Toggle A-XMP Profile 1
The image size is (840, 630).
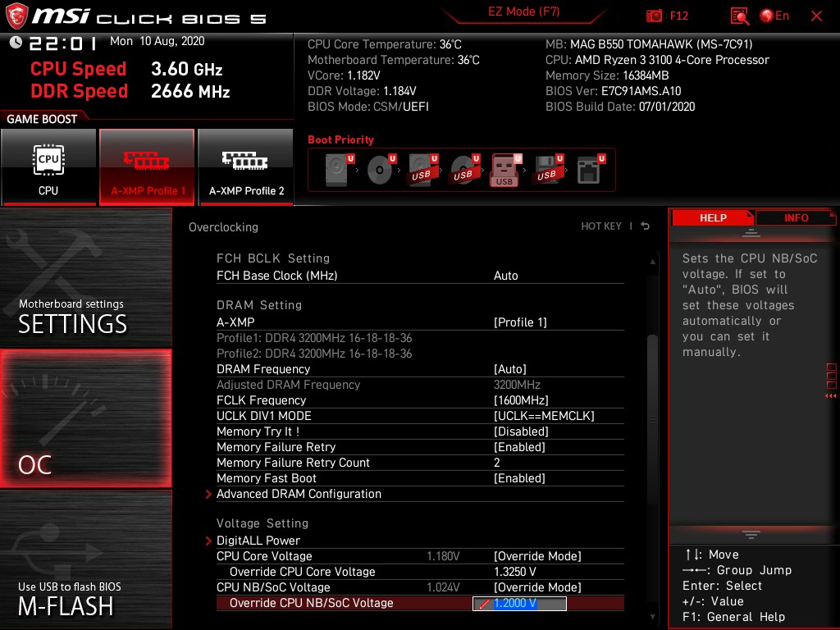point(147,167)
